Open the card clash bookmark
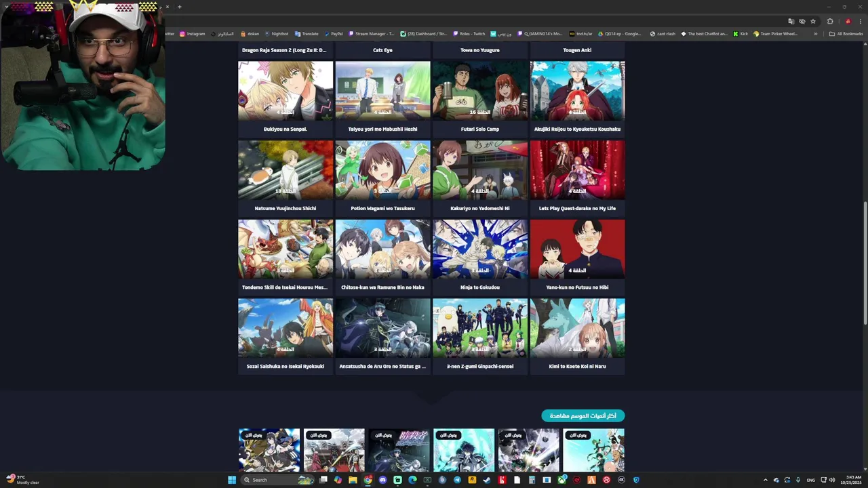The width and height of the screenshot is (868, 488). (663, 33)
